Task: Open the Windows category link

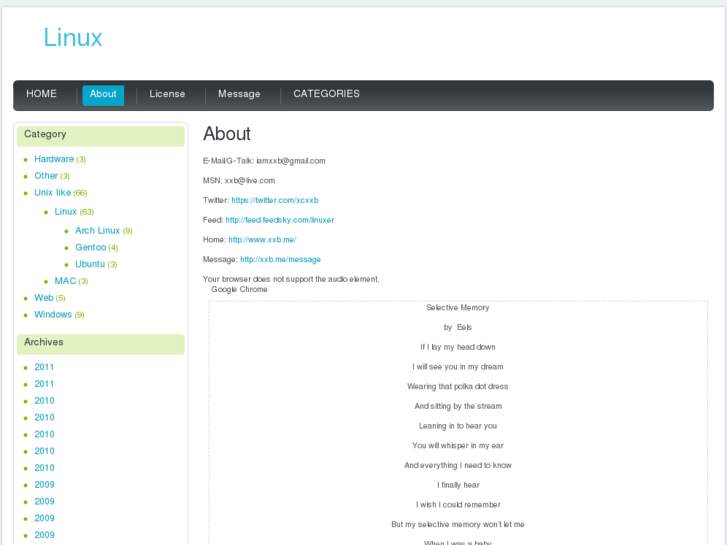Action: [53, 314]
